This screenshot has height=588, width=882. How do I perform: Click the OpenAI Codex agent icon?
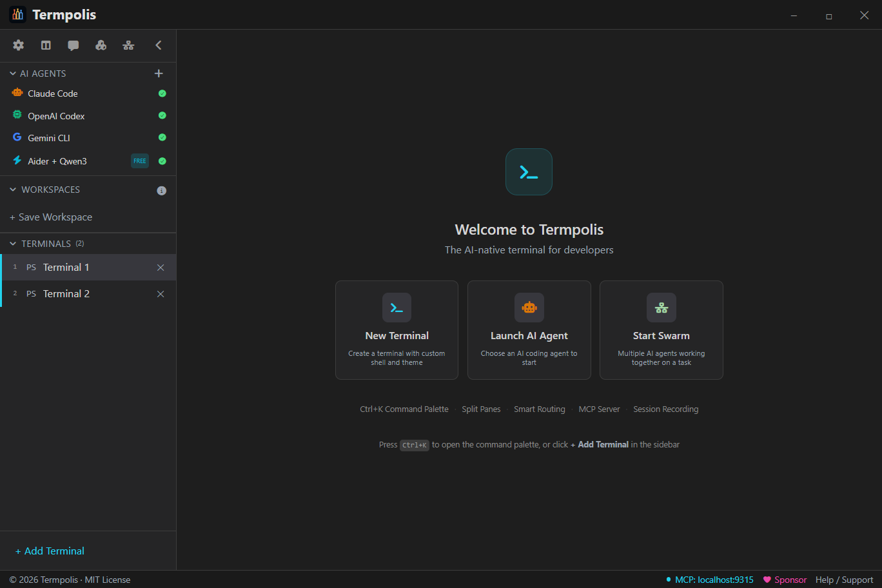(17, 115)
